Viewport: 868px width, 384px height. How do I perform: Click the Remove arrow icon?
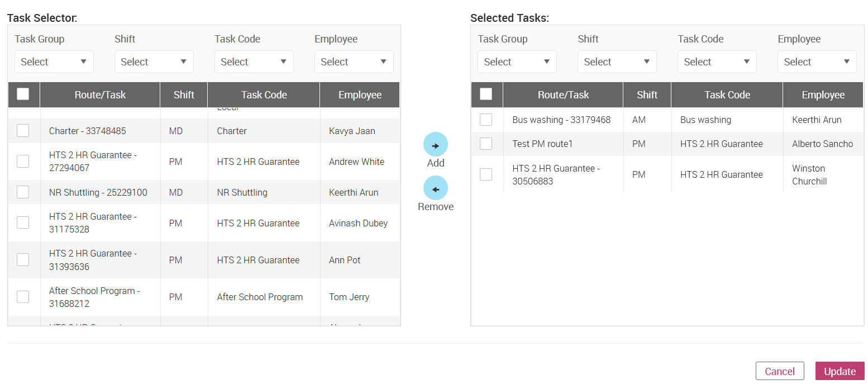point(436,188)
